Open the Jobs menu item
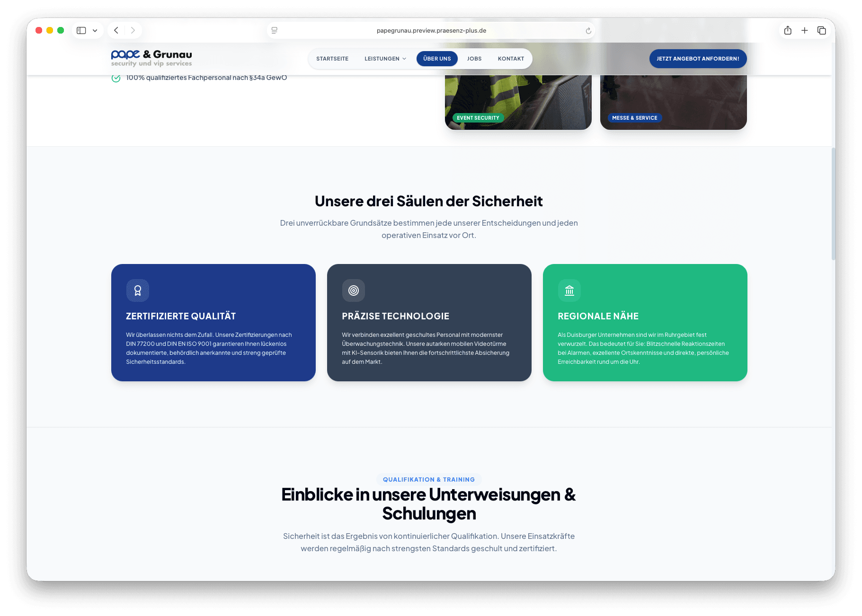 [x=474, y=59]
